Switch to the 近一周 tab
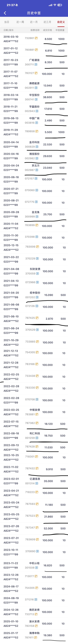The width and height of the screenshot is (68, 644). (x=20, y=22)
